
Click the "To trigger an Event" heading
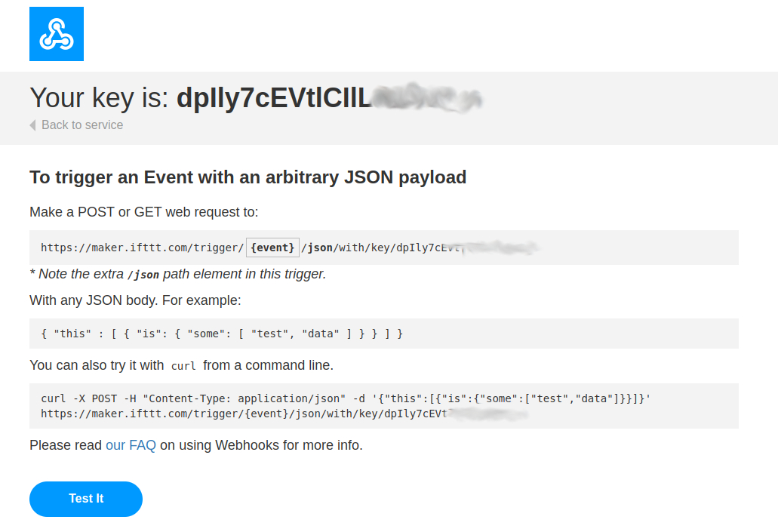pos(248,177)
